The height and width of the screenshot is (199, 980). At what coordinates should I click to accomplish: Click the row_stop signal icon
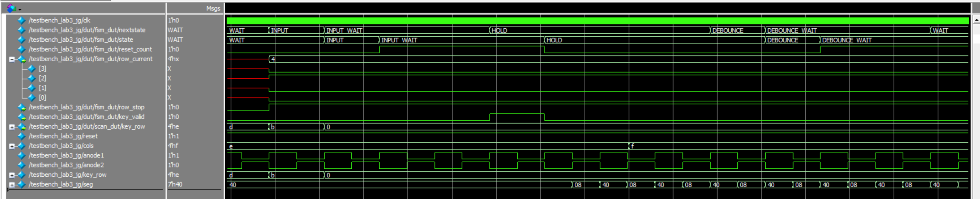click(22, 107)
